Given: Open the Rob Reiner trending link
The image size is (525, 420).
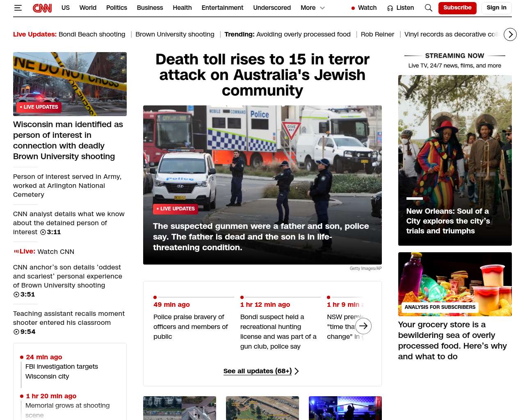Looking at the screenshot, I should tap(377, 34).
